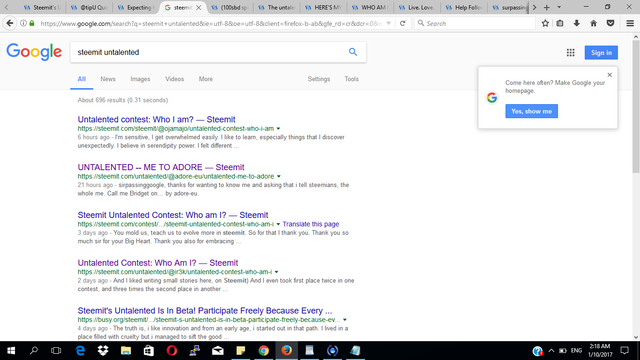Open Steemit's Untalented Is In Beta result
The image size is (640, 360).
tap(204, 310)
